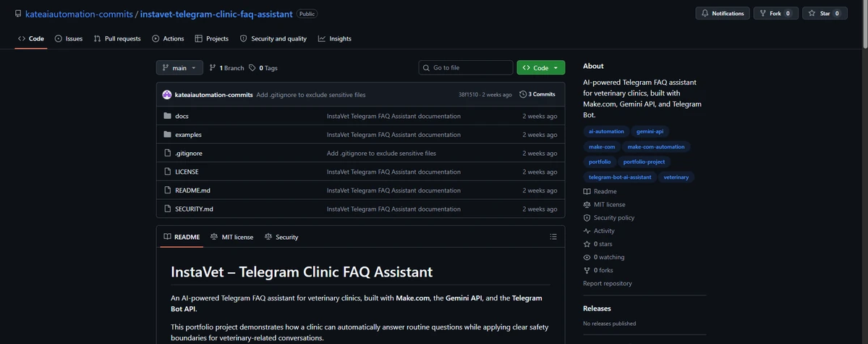This screenshot has height=344, width=868.
Task: Select the Security tab in file viewer
Action: pos(281,237)
